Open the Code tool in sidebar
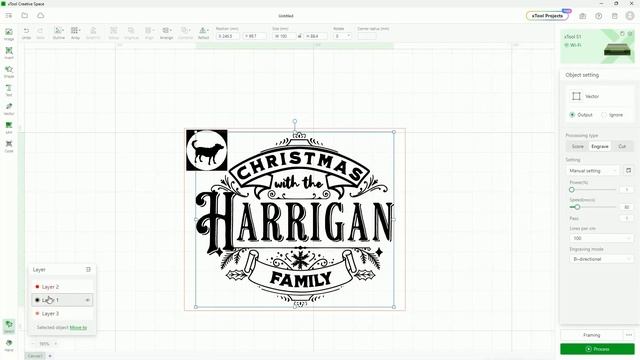The width and height of the screenshot is (640, 360). click(9, 146)
